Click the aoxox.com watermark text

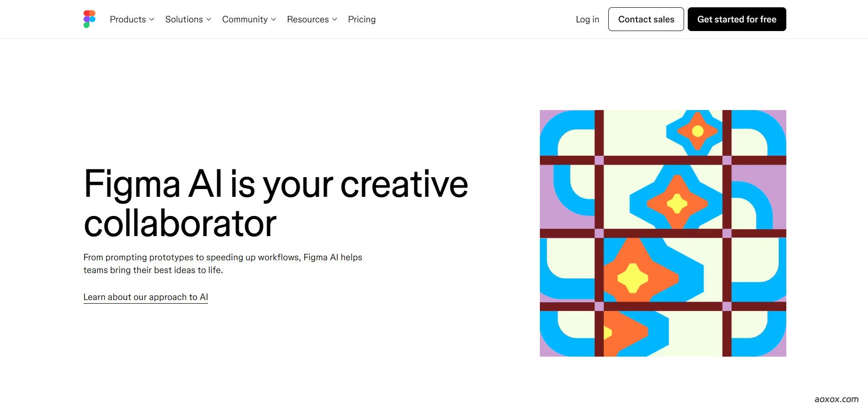836,400
